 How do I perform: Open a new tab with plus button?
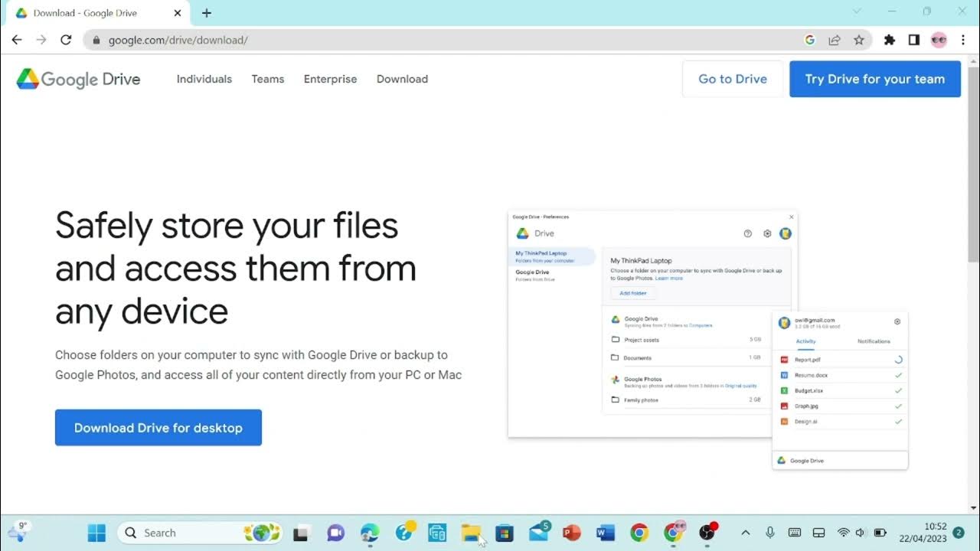207,13
